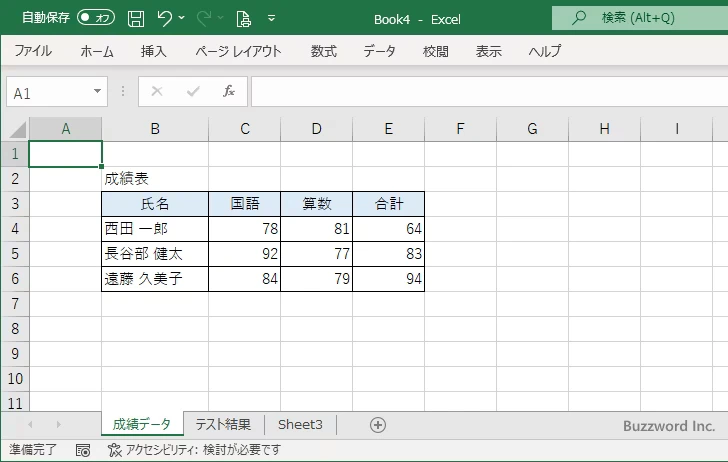Image resolution: width=728 pixels, height=462 pixels.
Task: Click the print preview icon in quick access
Action: tap(243, 18)
